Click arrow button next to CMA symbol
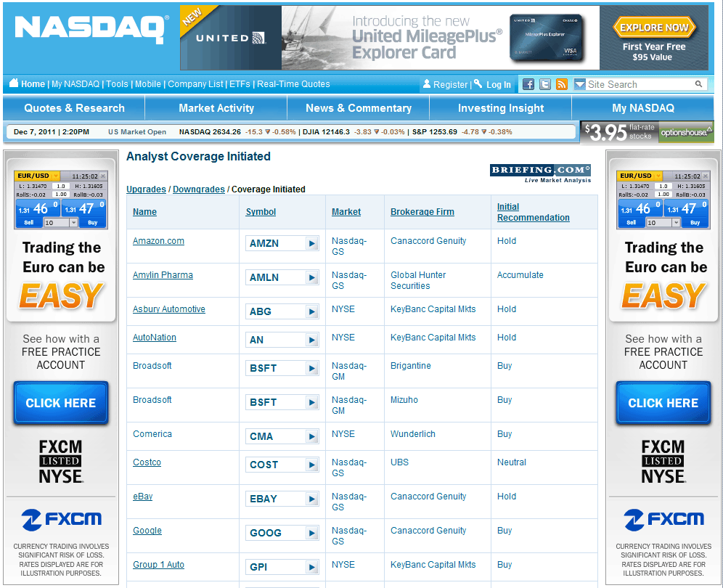723x588 pixels. click(x=312, y=437)
